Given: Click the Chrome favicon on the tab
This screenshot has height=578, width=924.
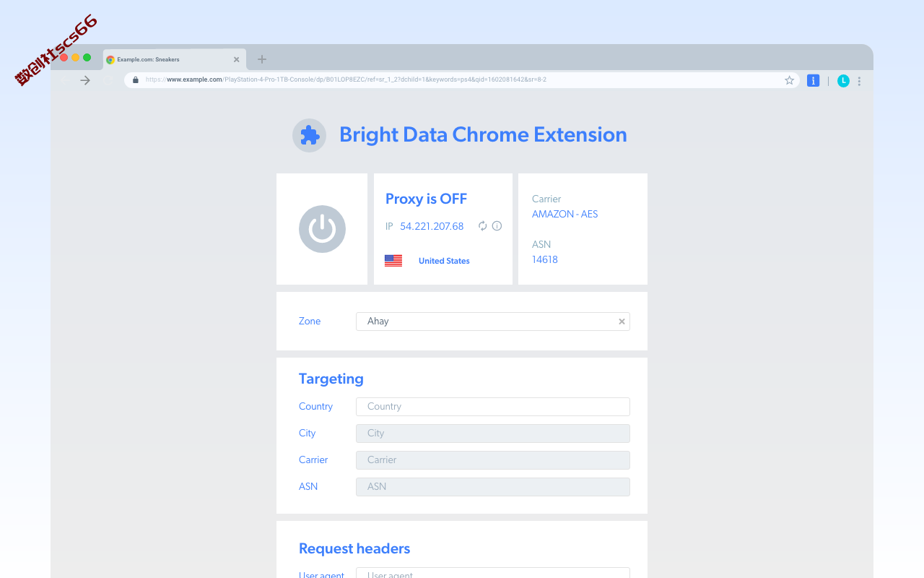Looking at the screenshot, I should (x=110, y=60).
